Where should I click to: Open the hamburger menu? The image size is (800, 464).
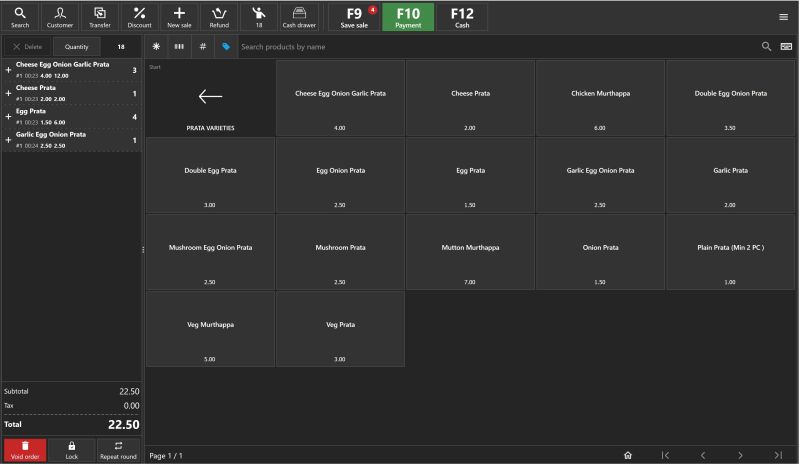point(783,17)
